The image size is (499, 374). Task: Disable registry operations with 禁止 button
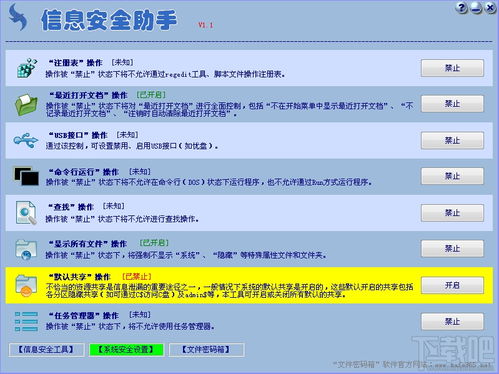pyautogui.click(x=452, y=68)
